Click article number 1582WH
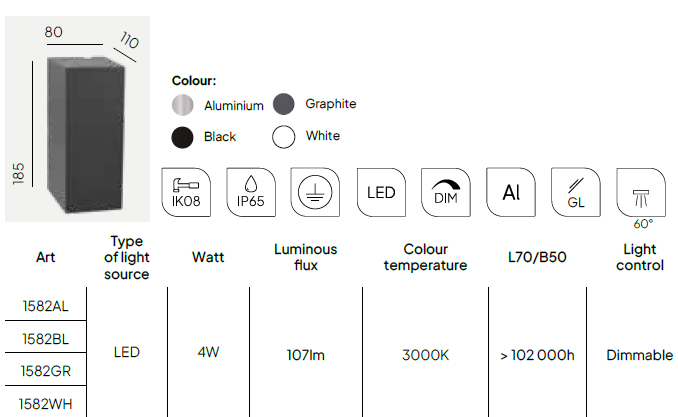This screenshot has width=678, height=417. 45,404
